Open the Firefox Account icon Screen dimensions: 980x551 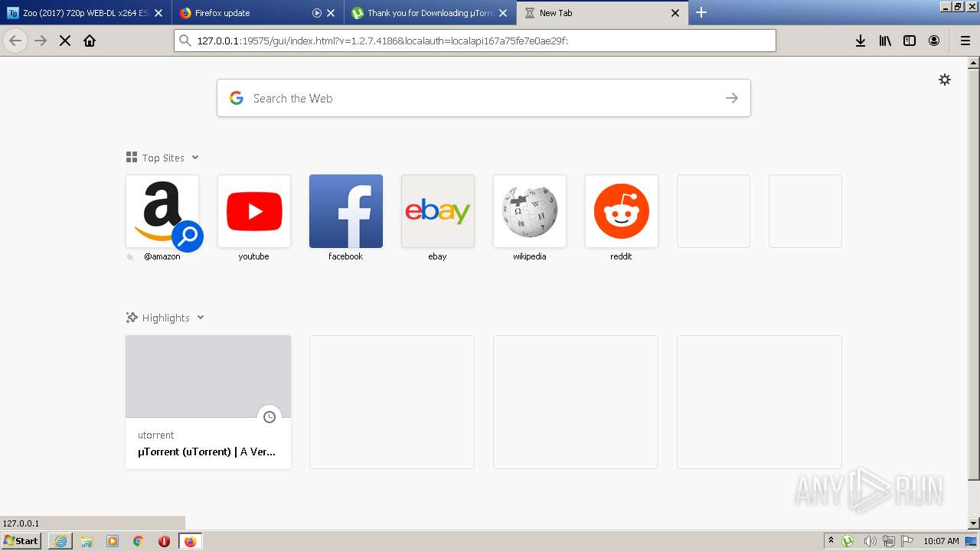coord(934,41)
